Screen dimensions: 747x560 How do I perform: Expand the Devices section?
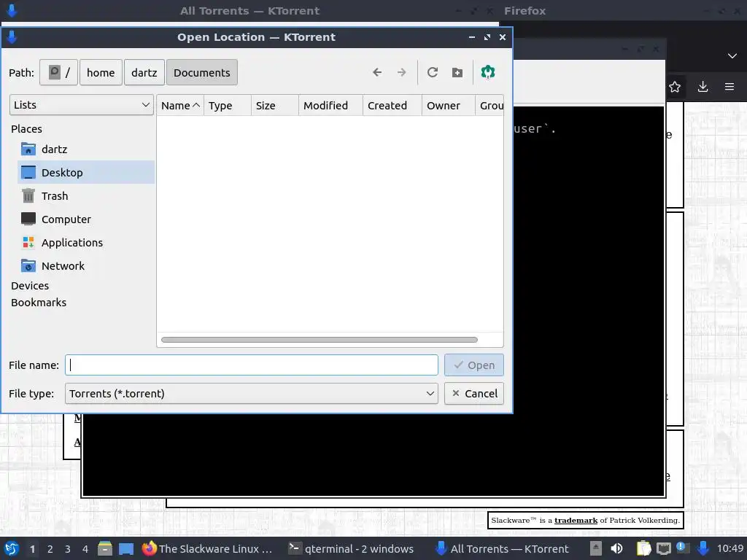(x=30, y=286)
